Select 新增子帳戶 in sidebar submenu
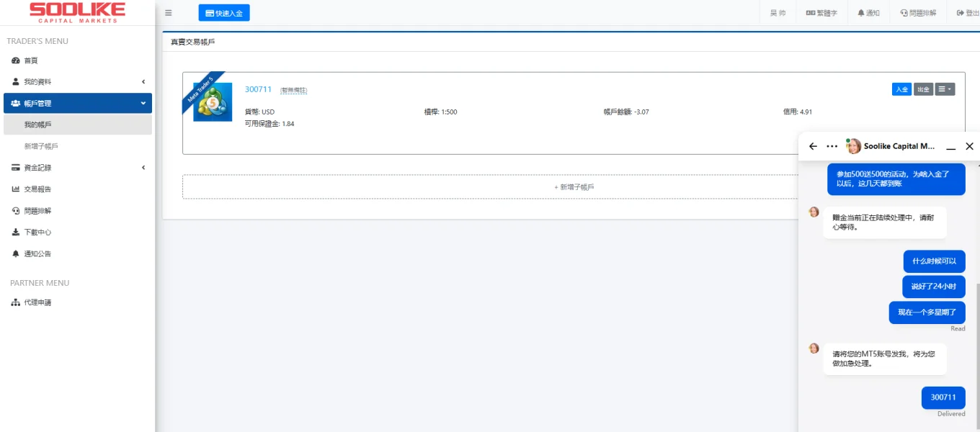The width and height of the screenshot is (980, 432). 41,146
